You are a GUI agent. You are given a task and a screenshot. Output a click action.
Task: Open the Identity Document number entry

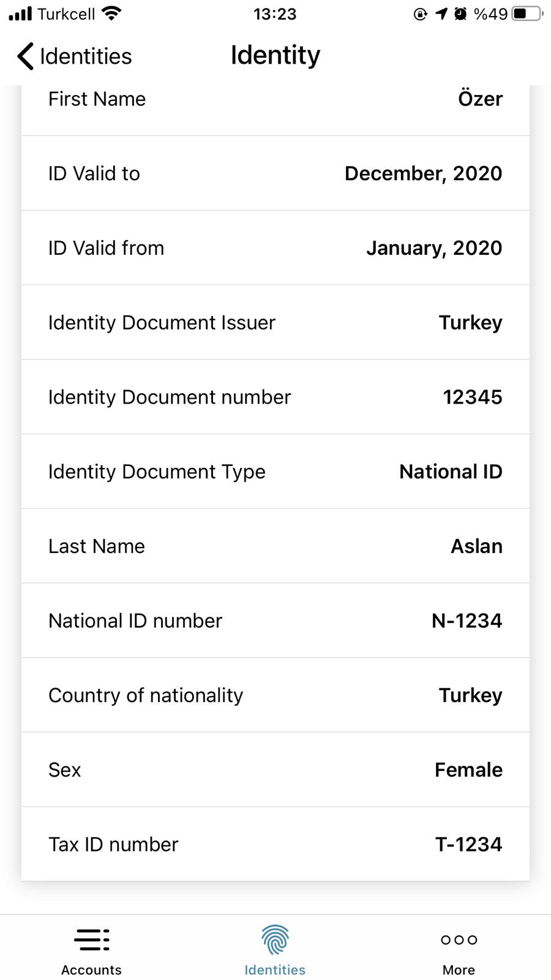[275, 397]
